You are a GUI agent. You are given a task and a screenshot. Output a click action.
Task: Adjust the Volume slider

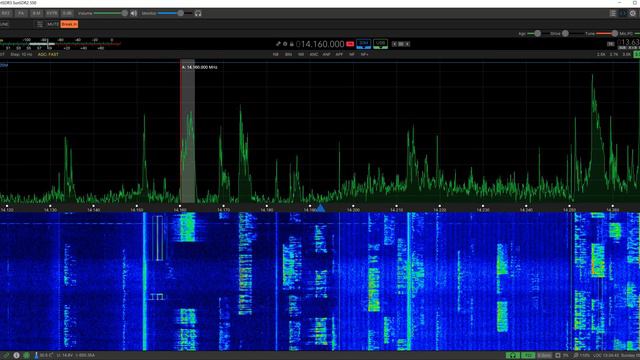[x=111, y=13]
